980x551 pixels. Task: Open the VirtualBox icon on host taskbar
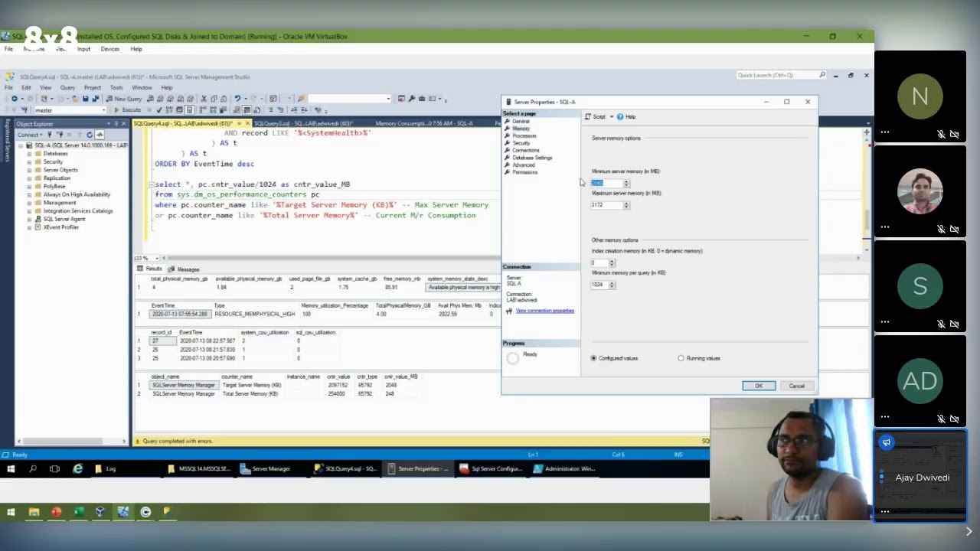click(100, 512)
